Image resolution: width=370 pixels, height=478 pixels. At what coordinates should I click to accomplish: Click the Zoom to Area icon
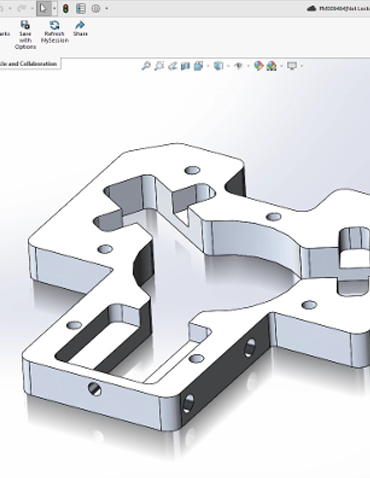pyautogui.click(x=159, y=66)
